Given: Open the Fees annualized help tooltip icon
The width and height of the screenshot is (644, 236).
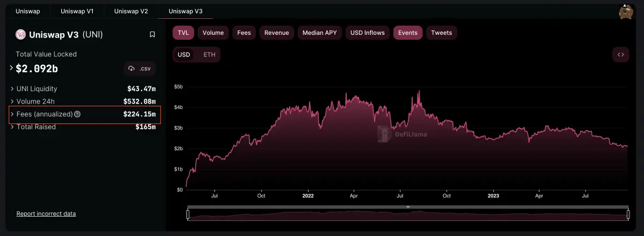Looking at the screenshot, I should coord(77,114).
